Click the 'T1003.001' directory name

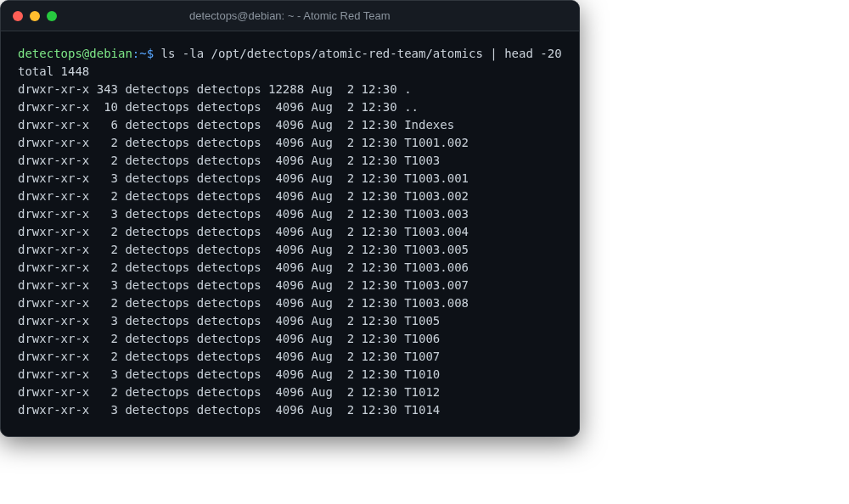point(436,179)
